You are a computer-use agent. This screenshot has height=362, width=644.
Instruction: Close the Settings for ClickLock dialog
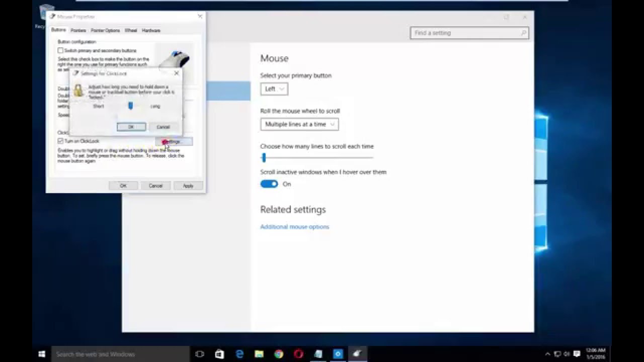coord(176,73)
